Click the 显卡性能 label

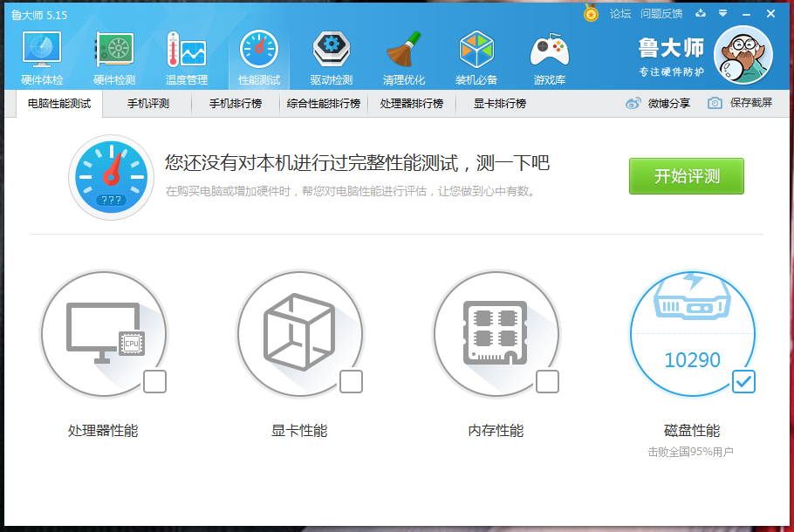tap(299, 431)
